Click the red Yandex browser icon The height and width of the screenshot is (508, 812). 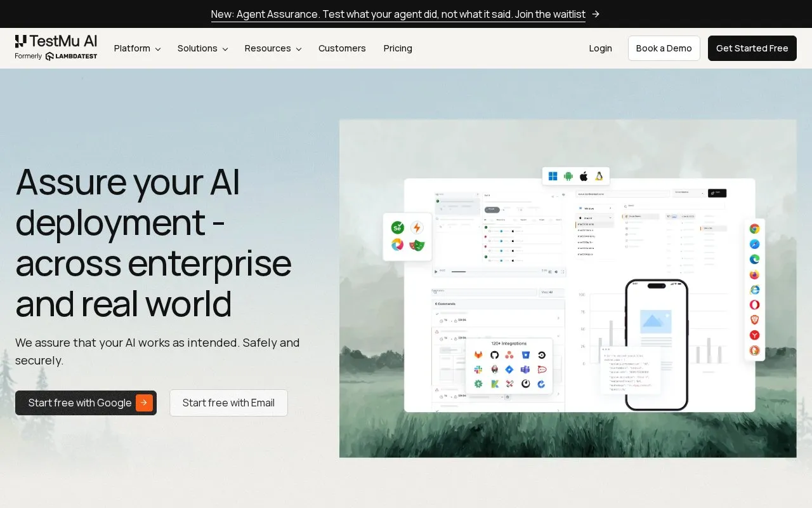(754, 335)
